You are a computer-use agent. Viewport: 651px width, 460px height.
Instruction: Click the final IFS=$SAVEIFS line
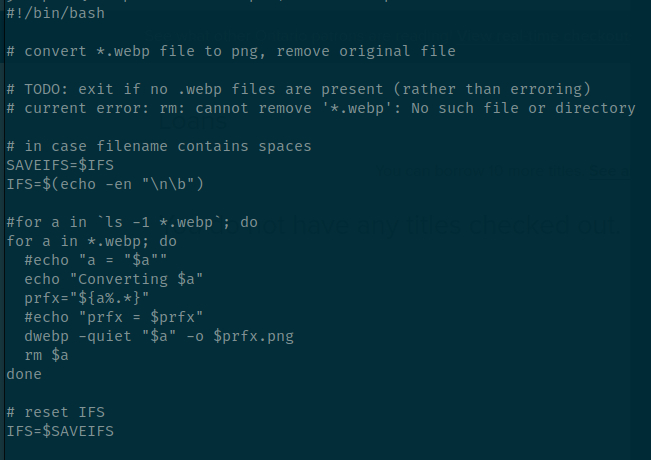click(60, 431)
